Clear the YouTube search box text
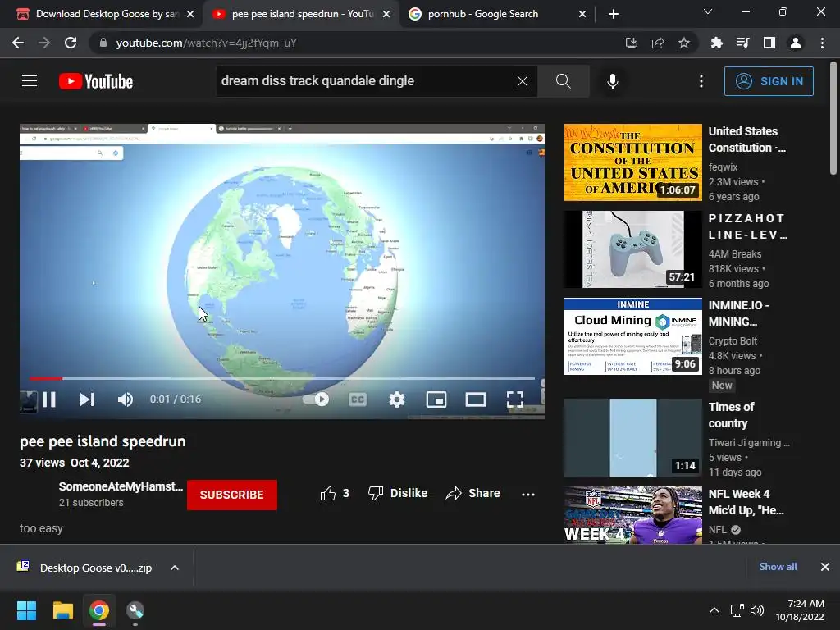 (523, 81)
